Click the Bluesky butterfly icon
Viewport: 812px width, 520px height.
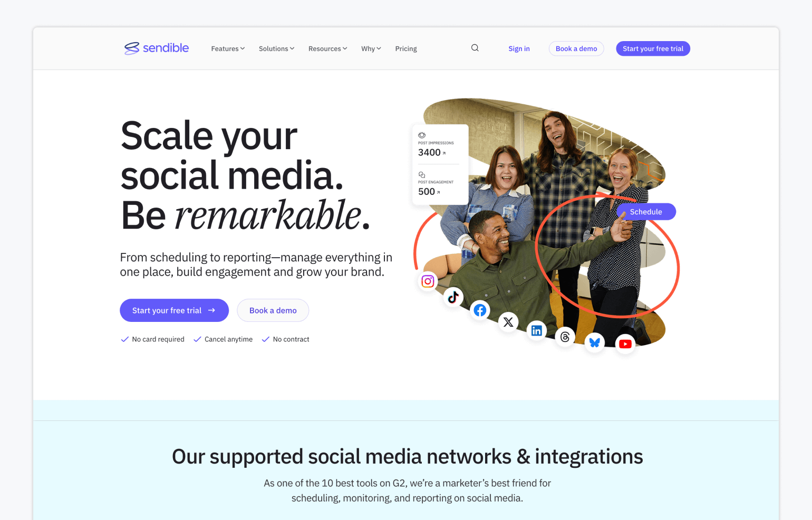595,342
